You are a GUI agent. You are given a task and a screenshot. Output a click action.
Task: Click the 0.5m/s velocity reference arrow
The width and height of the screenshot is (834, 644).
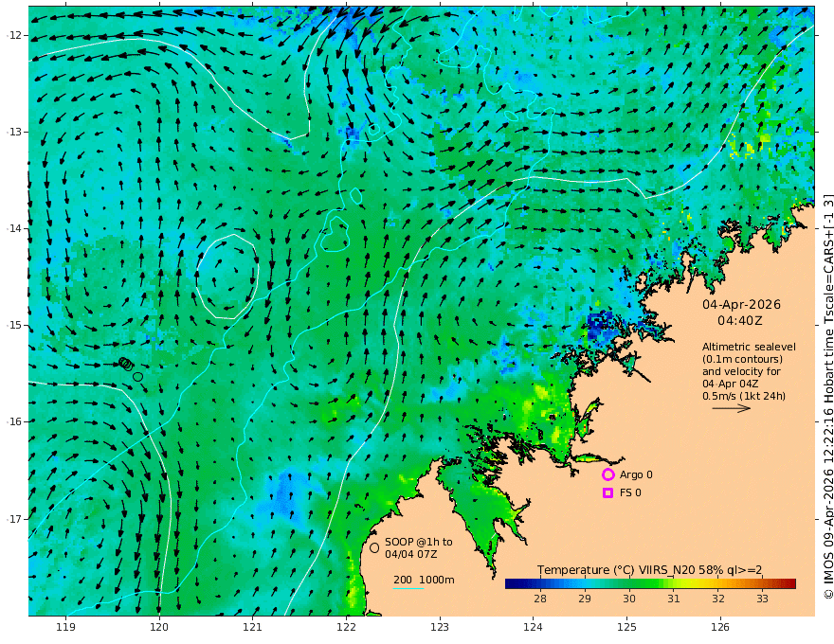732,408
